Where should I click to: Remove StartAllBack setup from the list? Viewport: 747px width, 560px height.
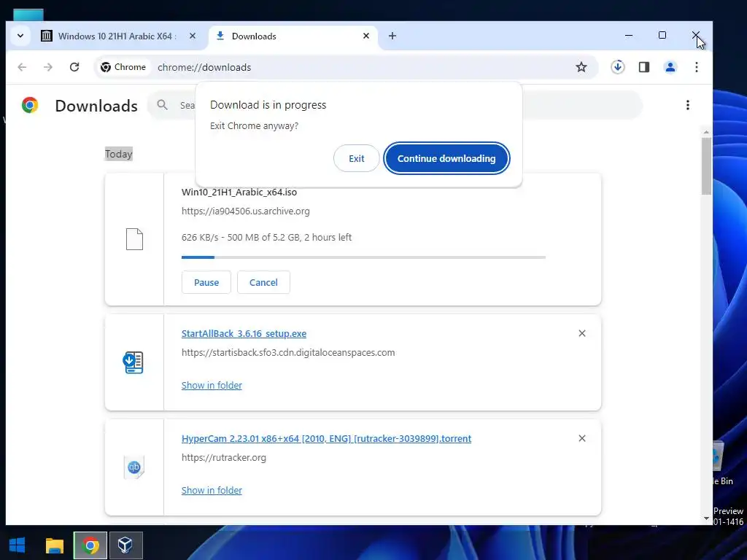coord(581,333)
